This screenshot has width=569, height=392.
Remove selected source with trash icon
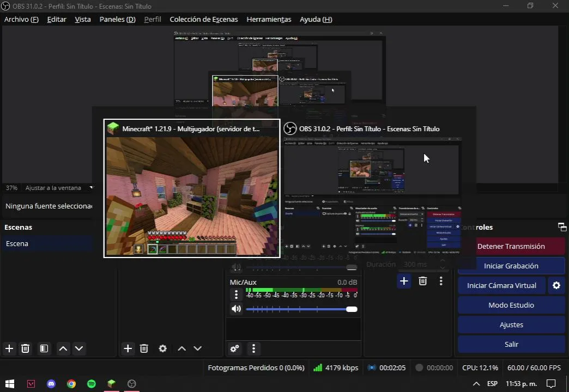pos(144,348)
